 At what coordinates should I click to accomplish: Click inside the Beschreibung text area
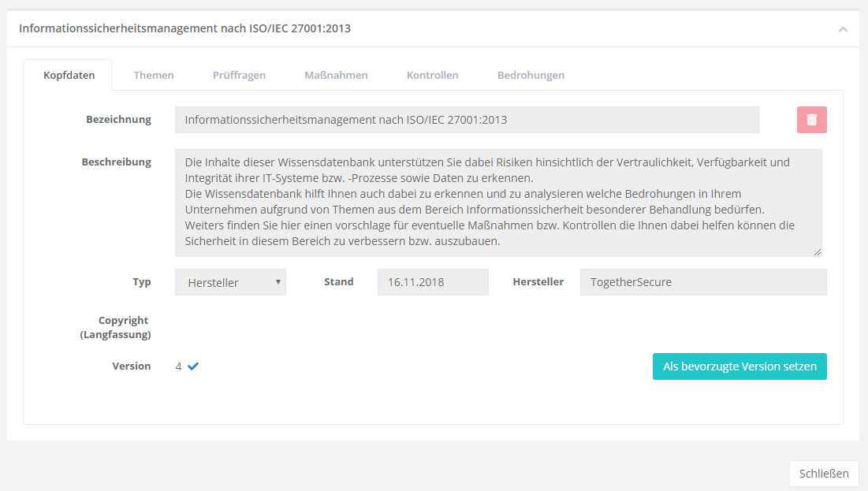(x=497, y=203)
